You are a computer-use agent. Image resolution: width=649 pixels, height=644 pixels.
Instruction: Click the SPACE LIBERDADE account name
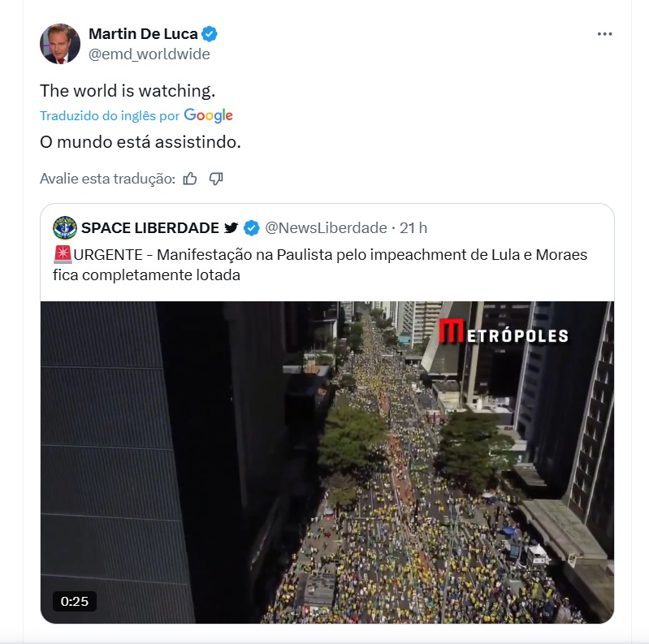coord(149,227)
